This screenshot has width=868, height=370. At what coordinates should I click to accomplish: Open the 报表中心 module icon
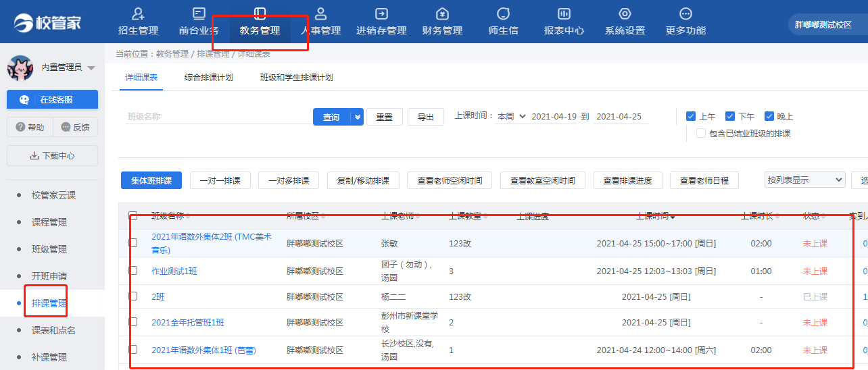pyautogui.click(x=564, y=14)
